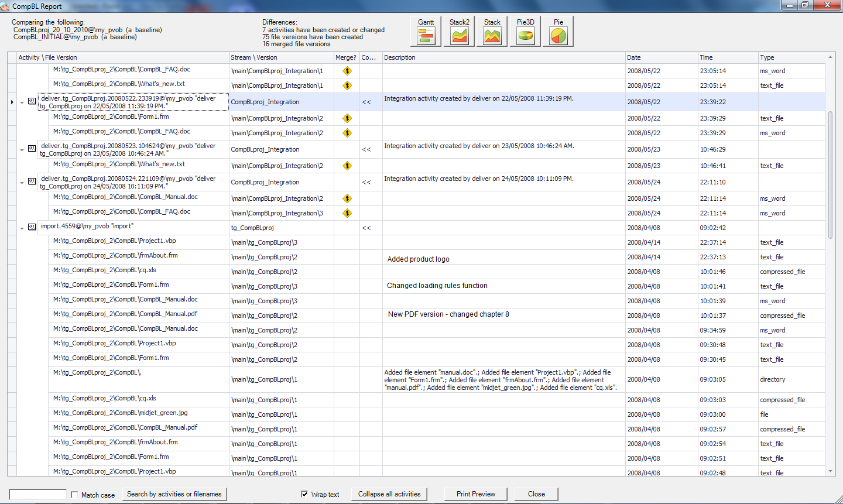Show the Stack chart
This screenshot has width=843, height=504.
(492, 32)
